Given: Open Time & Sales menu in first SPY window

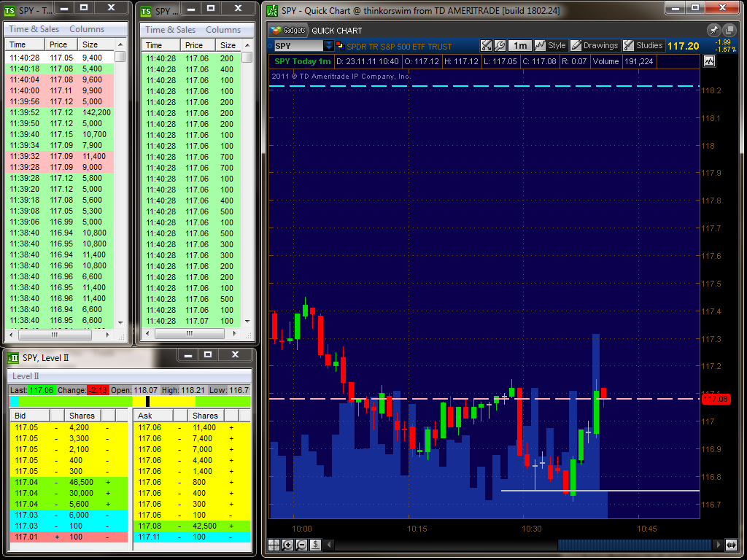Looking at the screenshot, I should [34, 29].
